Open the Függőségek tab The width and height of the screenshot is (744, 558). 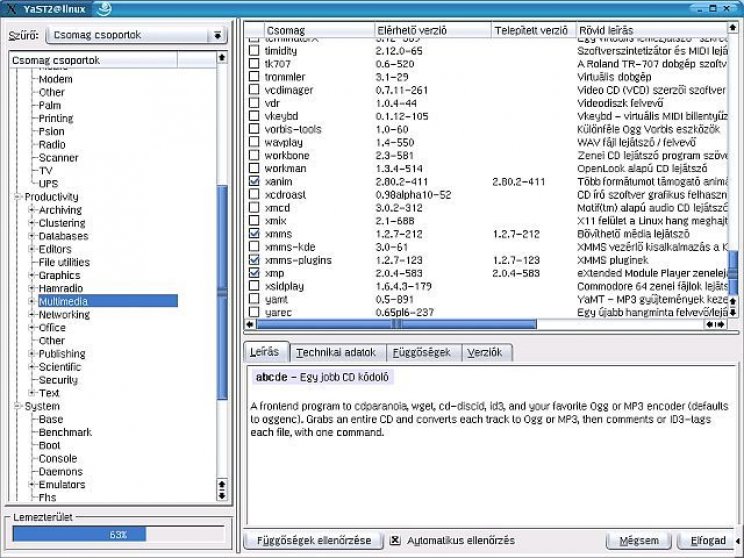click(x=422, y=353)
